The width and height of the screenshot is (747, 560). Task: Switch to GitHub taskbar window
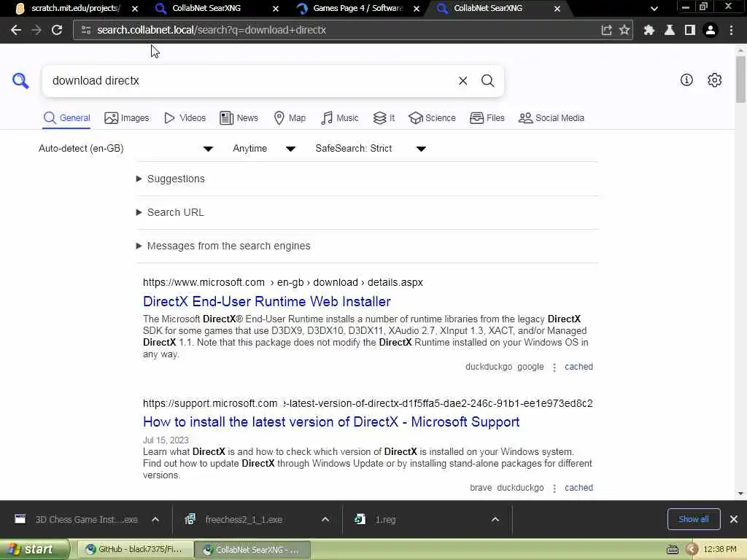134,550
